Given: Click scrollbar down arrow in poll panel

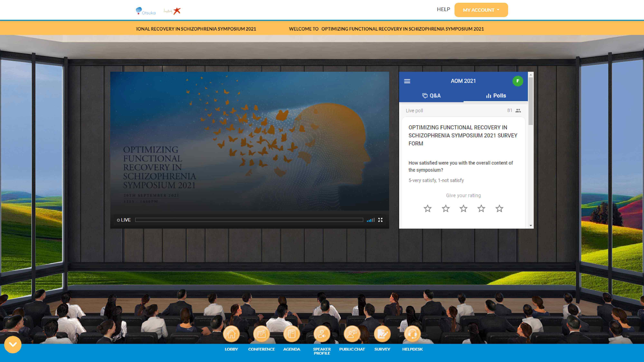Looking at the screenshot, I should 531,226.
